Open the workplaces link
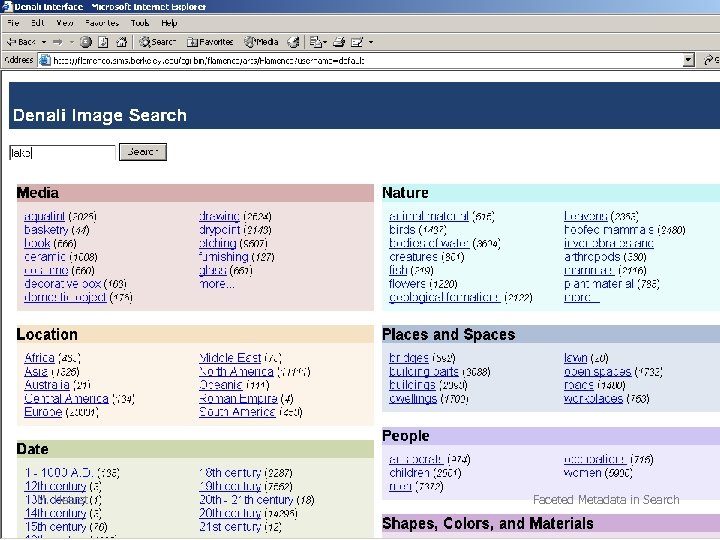720x540 pixels. point(593,398)
